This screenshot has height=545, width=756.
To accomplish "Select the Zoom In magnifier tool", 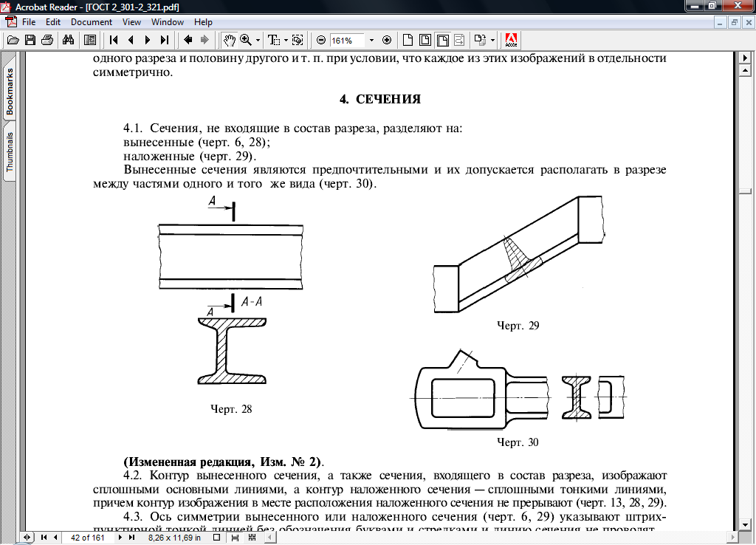I will [246, 40].
